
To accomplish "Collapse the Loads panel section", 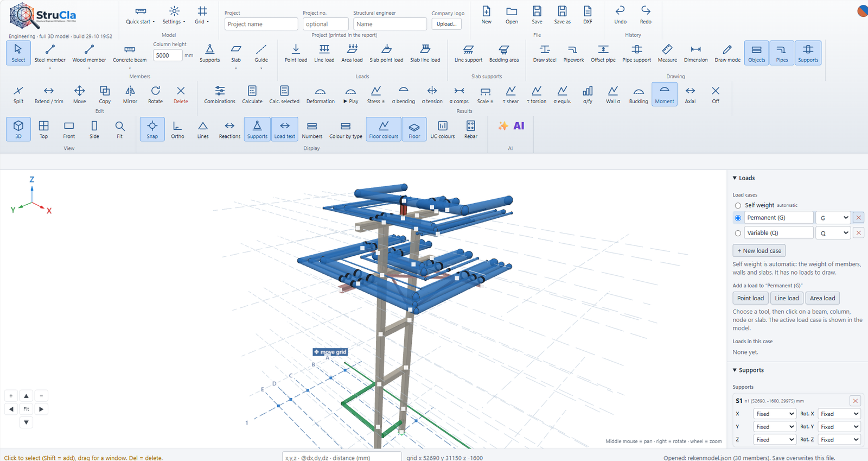I will [744, 178].
